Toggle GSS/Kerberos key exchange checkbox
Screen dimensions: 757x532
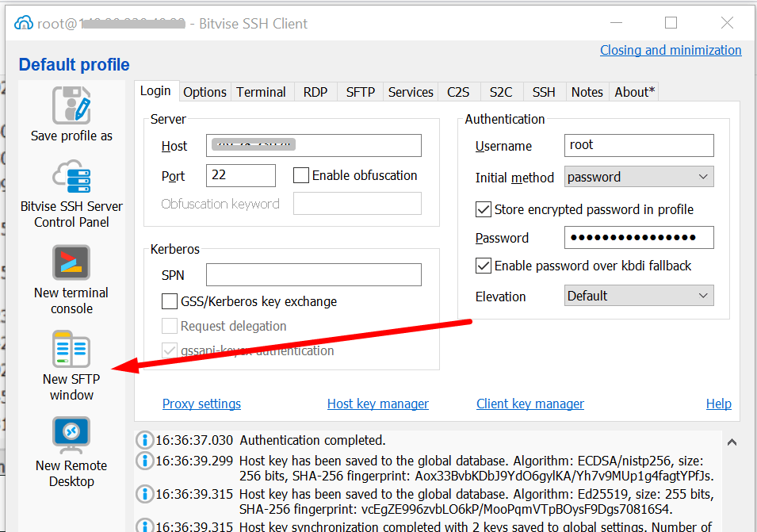[170, 301]
